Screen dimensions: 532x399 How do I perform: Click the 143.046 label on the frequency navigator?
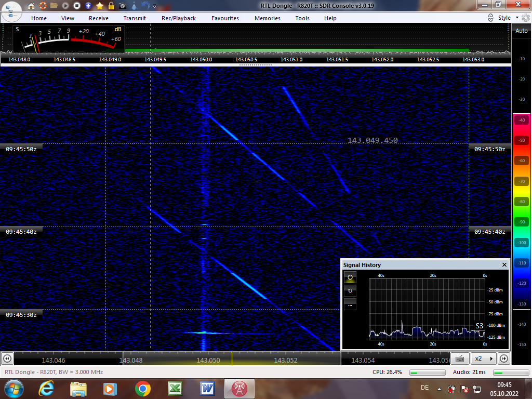pos(54,361)
